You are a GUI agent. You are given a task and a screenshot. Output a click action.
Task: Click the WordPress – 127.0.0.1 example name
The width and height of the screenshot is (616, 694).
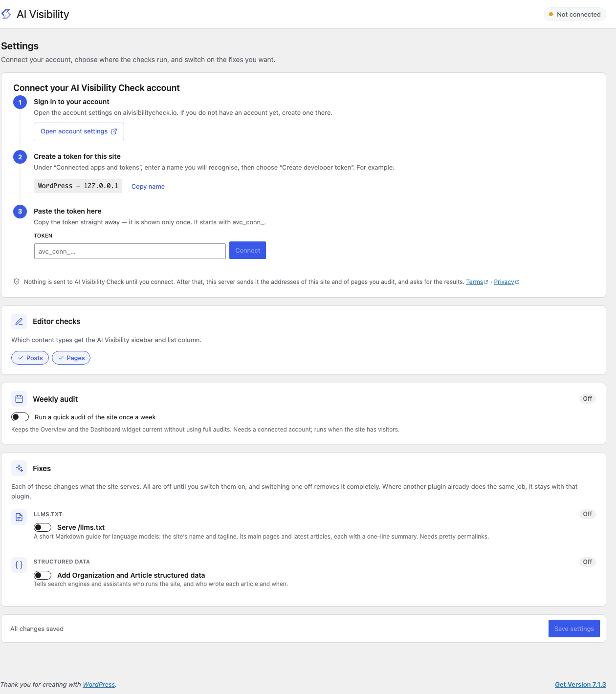point(78,186)
